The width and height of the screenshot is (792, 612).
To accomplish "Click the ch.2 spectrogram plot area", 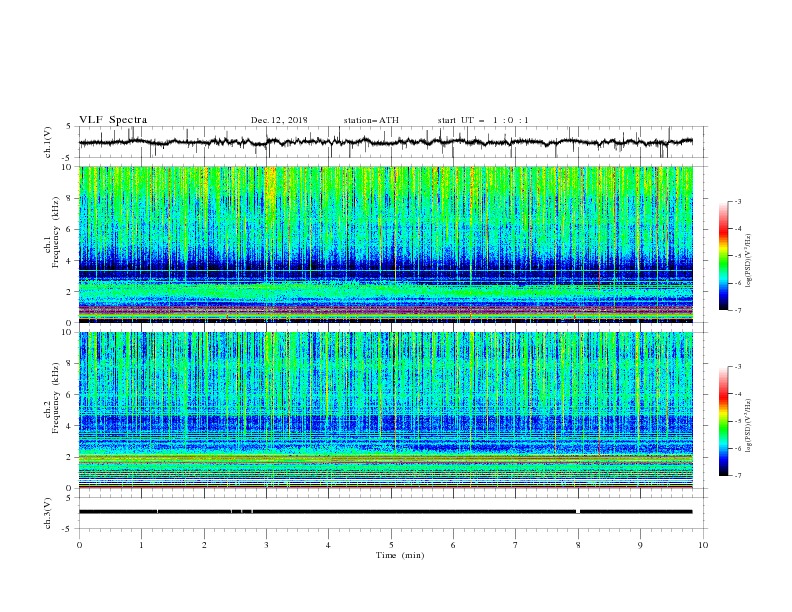I will click(385, 410).
